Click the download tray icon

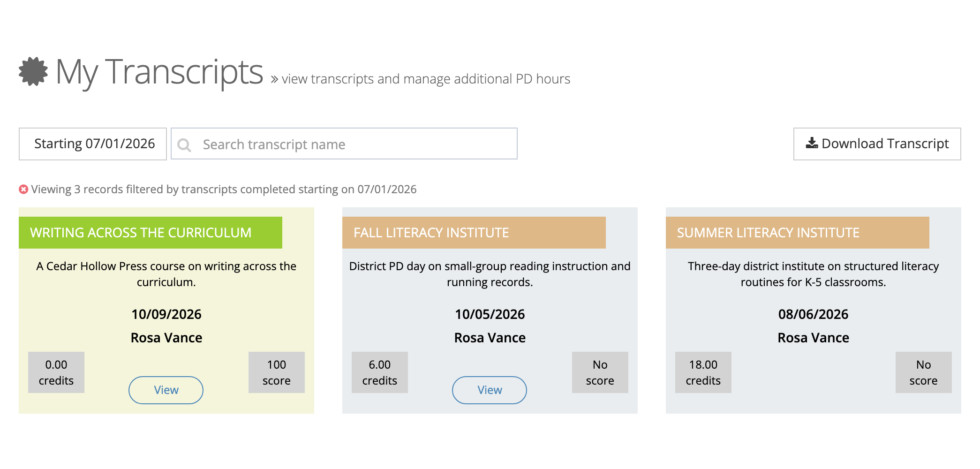tap(812, 143)
